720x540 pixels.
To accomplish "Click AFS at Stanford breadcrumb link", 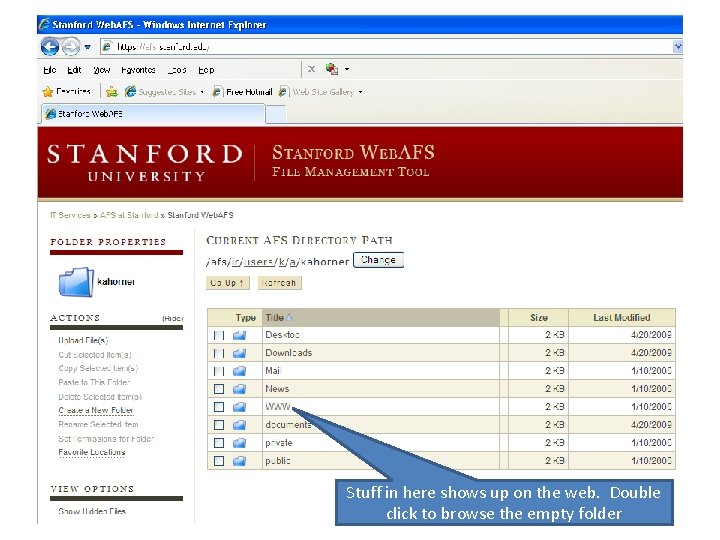I will pyautogui.click(x=129, y=215).
